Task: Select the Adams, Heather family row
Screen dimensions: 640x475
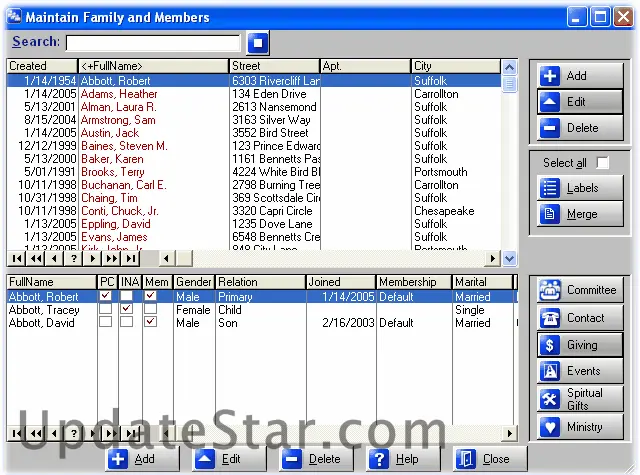Action: (253, 94)
